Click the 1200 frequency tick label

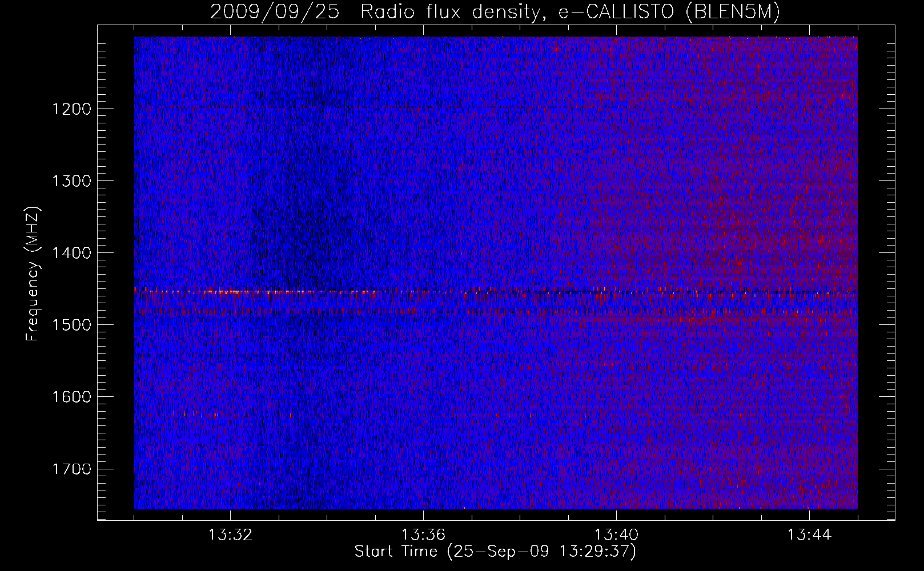click(71, 109)
